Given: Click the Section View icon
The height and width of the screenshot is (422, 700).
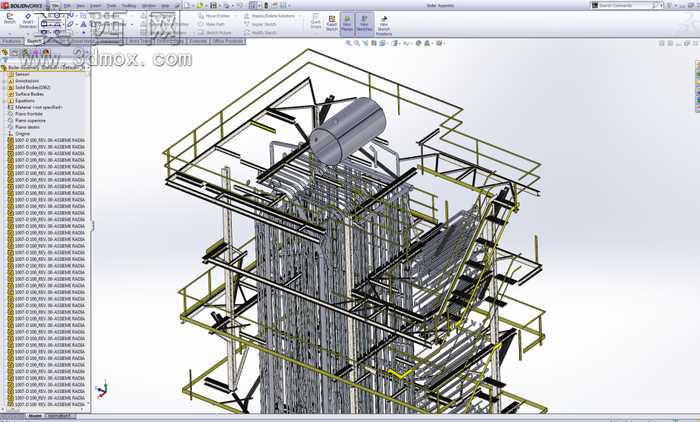Looking at the screenshot, I should click(374, 43).
